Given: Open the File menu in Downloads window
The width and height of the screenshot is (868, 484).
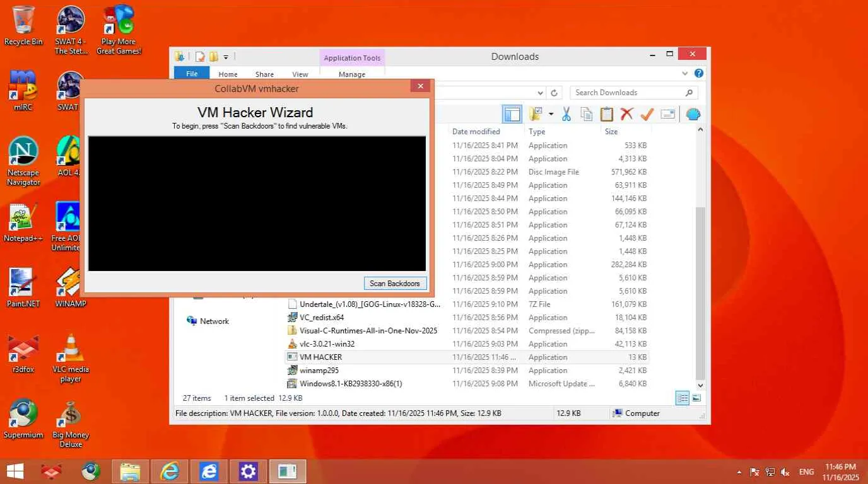Looking at the screenshot, I should 192,74.
